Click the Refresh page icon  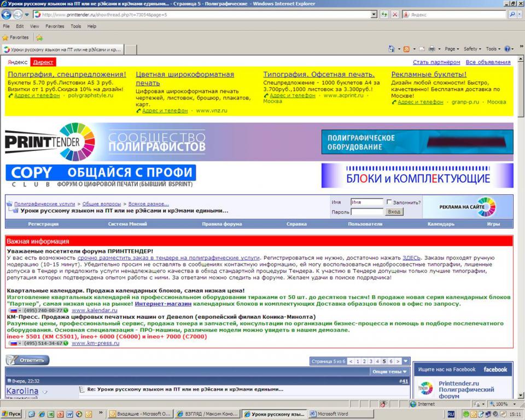click(384, 14)
